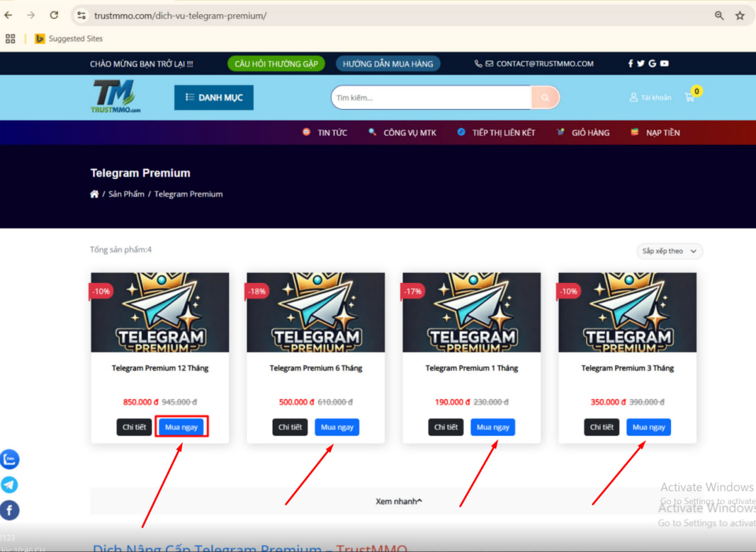Image resolution: width=756 pixels, height=552 pixels.
Task: Open the Telegram Premium 3 Tháng title
Action: coord(628,368)
